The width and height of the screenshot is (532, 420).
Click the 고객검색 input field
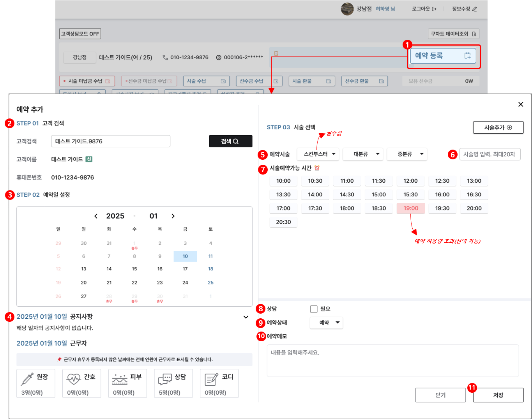tap(111, 141)
